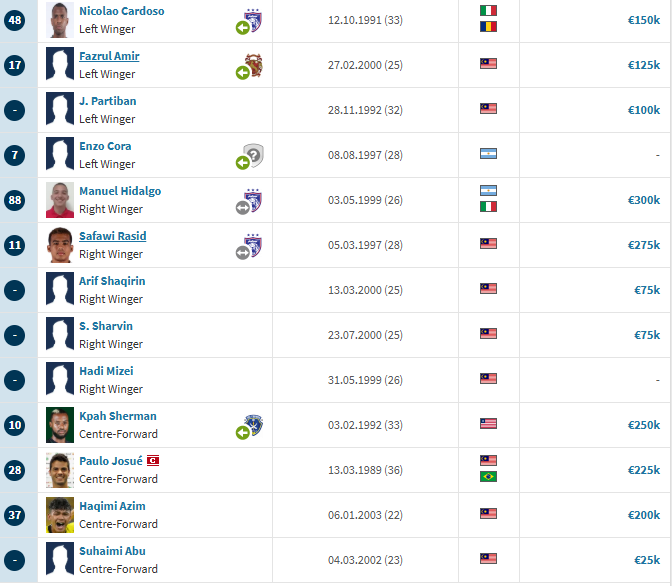This screenshot has height=586, width=672.
Task: Click the club crest beside Manuel Hidalgo
Action: (x=253, y=200)
